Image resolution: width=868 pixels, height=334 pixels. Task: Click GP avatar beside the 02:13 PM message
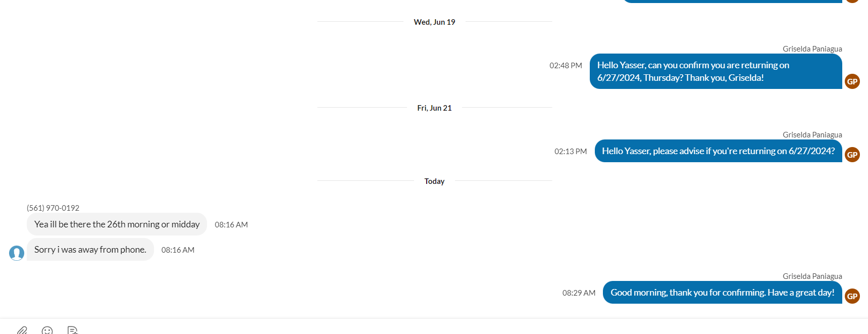[852, 155]
